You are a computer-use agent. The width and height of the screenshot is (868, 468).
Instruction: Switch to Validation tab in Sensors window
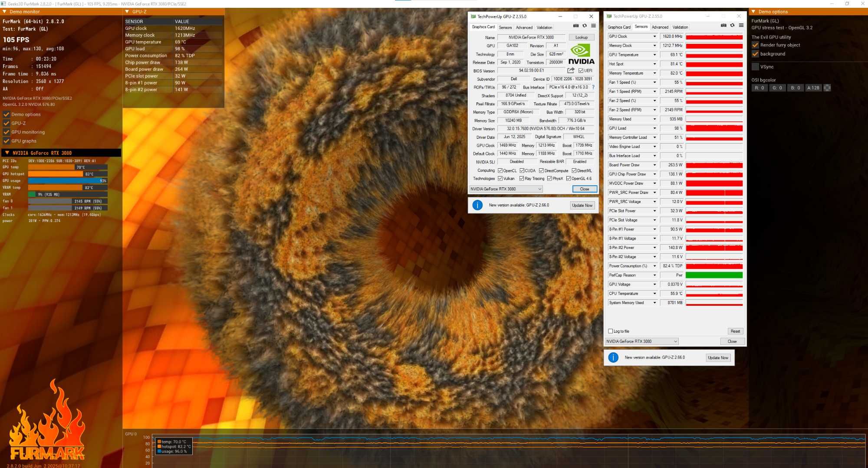(x=680, y=27)
